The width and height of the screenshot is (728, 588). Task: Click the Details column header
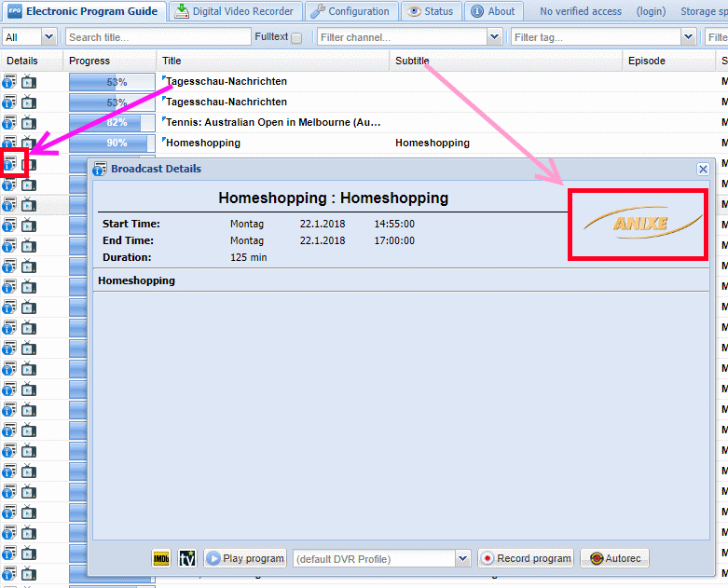[x=32, y=61]
